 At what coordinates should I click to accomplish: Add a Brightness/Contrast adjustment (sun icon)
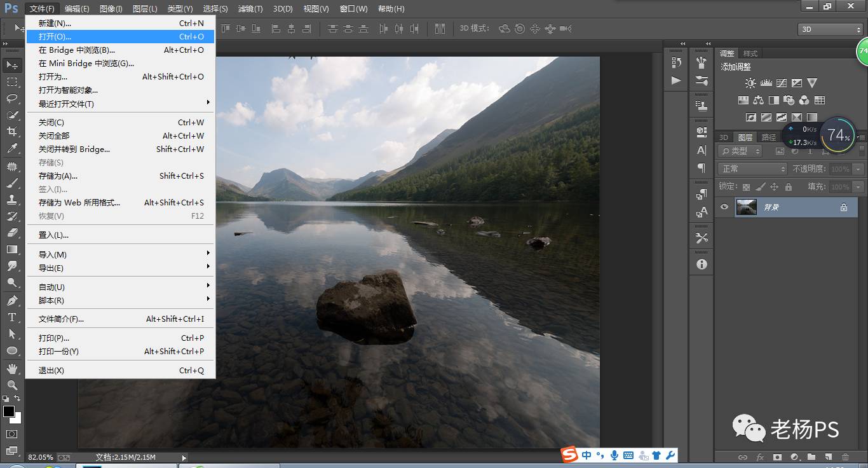pyautogui.click(x=750, y=83)
